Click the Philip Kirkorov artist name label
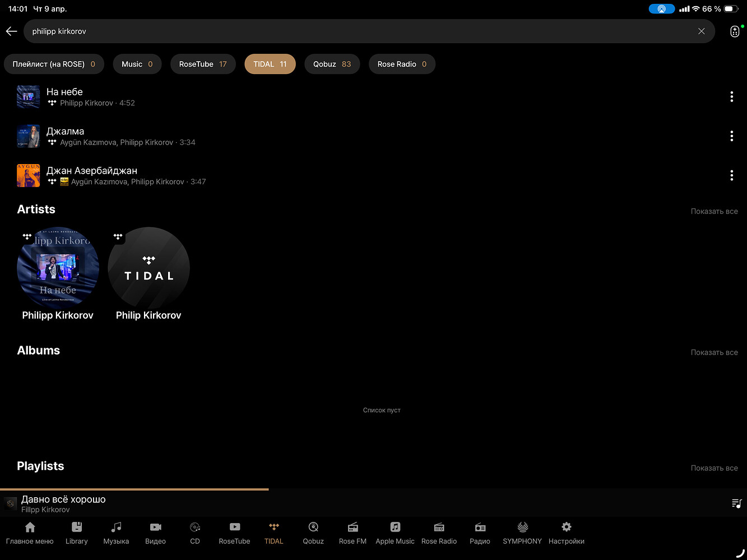The height and width of the screenshot is (560, 747). (149, 315)
